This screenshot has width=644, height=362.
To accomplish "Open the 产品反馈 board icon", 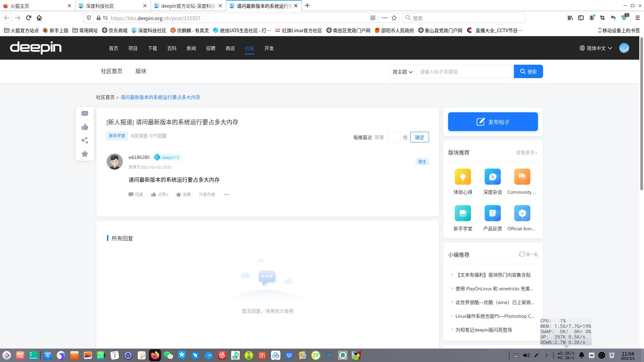I will point(492,213).
